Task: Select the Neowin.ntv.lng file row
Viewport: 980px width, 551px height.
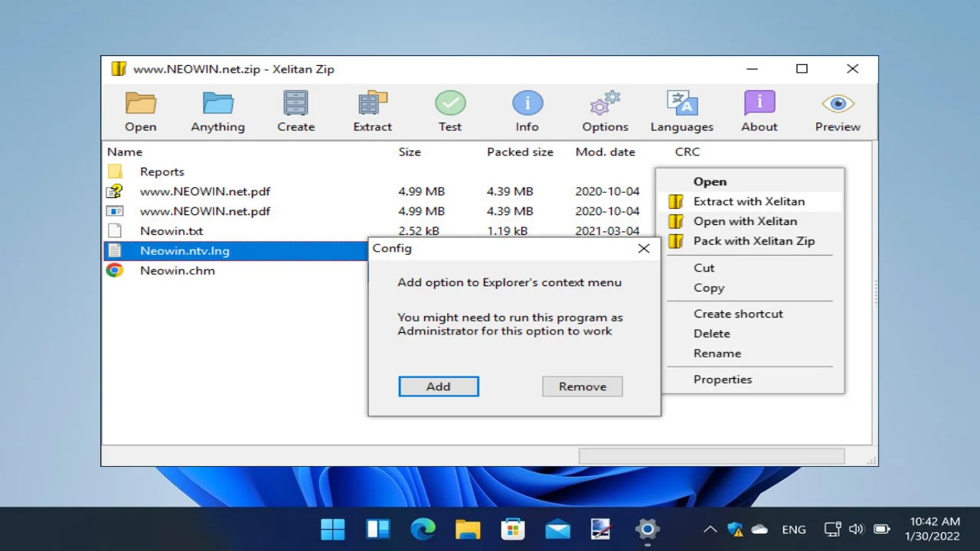Action: [236, 250]
